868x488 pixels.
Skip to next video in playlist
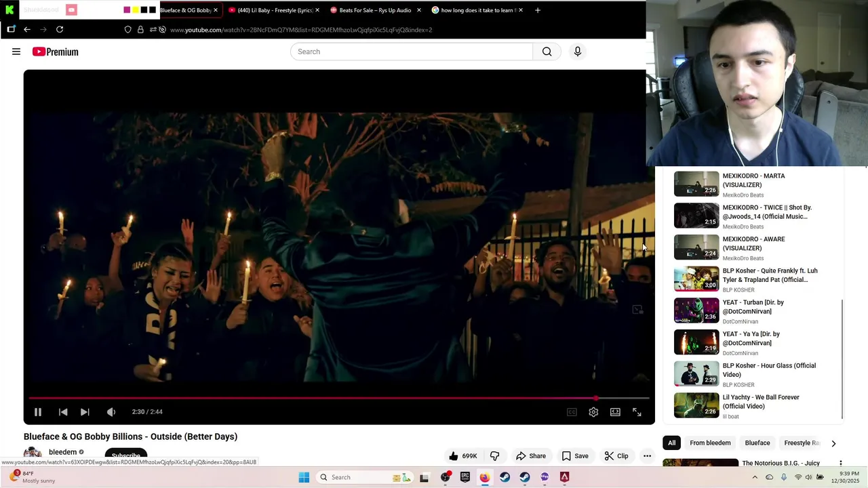point(85,411)
